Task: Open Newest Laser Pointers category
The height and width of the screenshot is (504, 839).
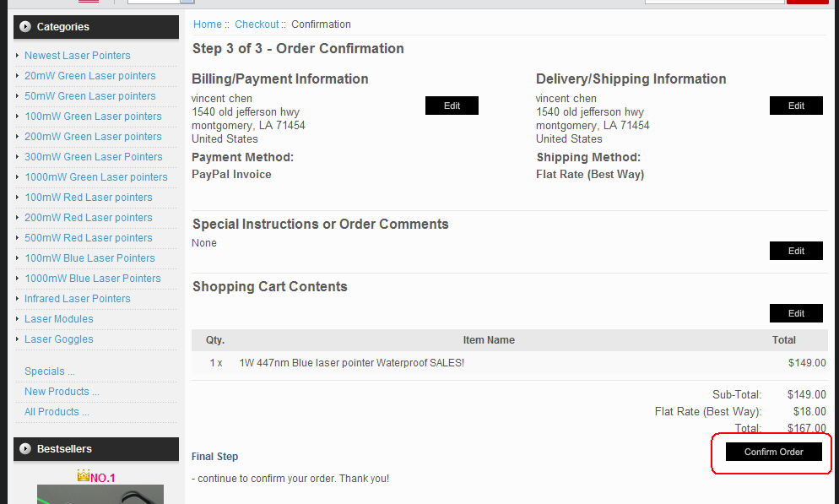Action: coord(78,56)
